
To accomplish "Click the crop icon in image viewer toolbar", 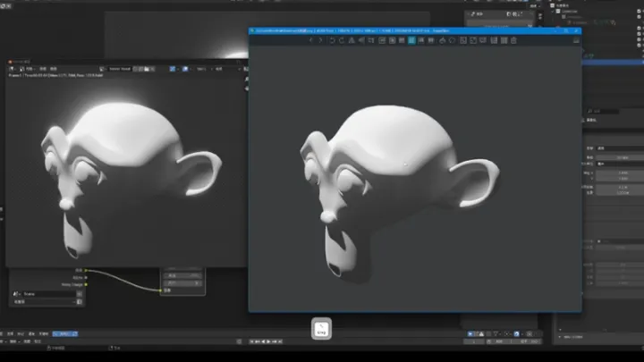I will [x=371, y=40].
